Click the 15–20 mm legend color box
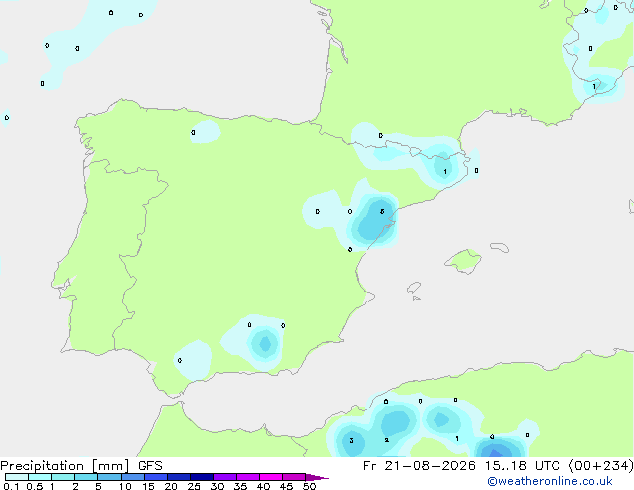Image resolution: width=634 pixels, height=490 pixels. click(156, 477)
